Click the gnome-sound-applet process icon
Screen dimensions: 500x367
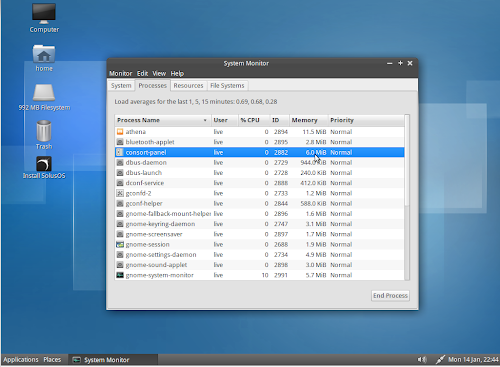tap(120, 265)
